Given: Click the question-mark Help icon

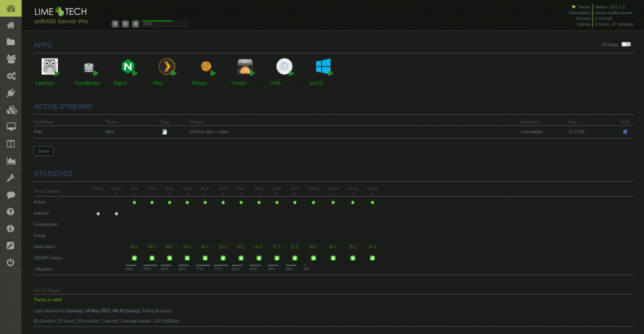Looking at the screenshot, I should [x=11, y=211].
